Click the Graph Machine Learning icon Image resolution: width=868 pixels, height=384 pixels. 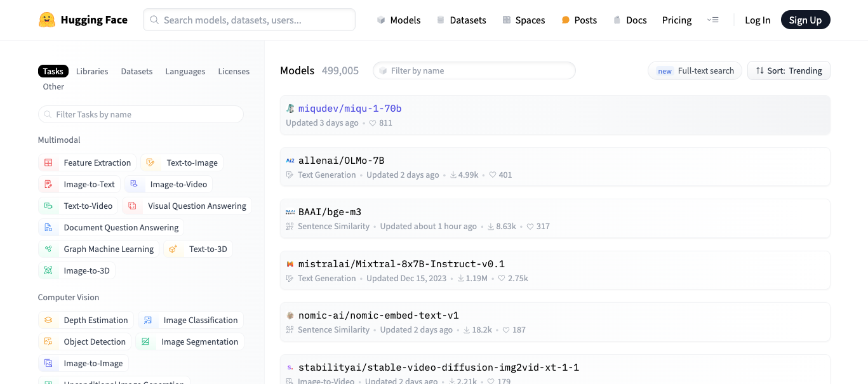coord(48,249)
